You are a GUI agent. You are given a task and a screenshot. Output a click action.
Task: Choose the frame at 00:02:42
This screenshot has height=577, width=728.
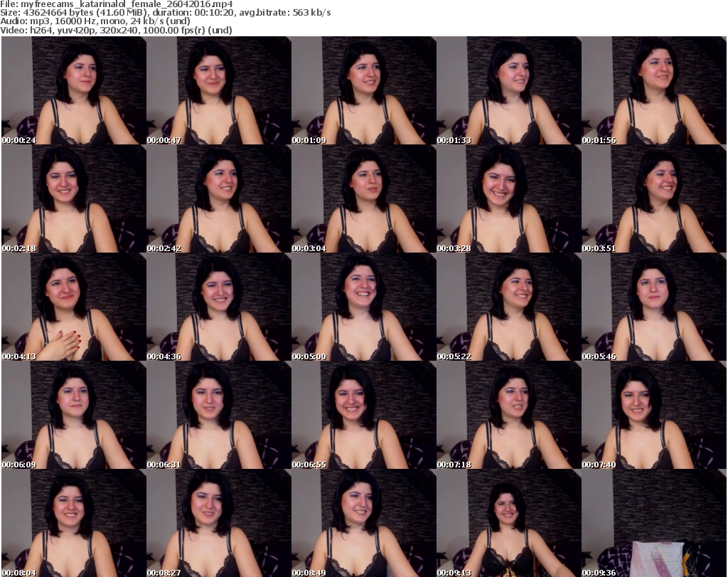[219, 198]
